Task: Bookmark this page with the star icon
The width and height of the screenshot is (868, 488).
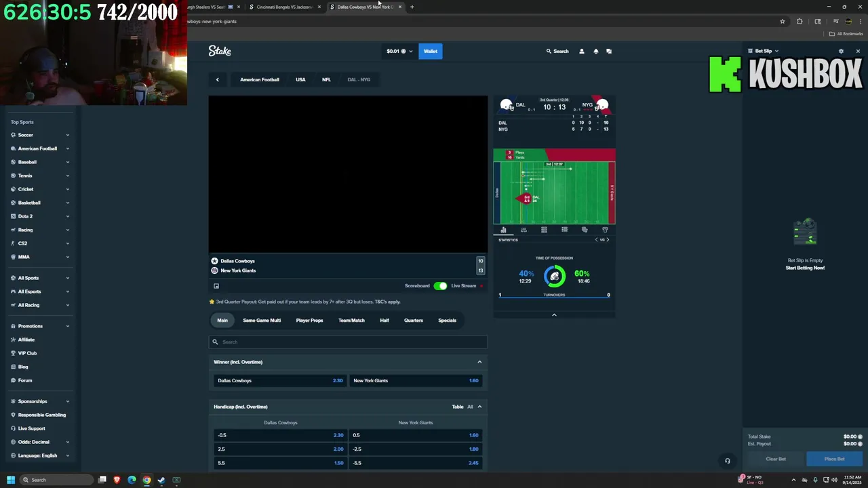Action: click(x=783, y=21)
